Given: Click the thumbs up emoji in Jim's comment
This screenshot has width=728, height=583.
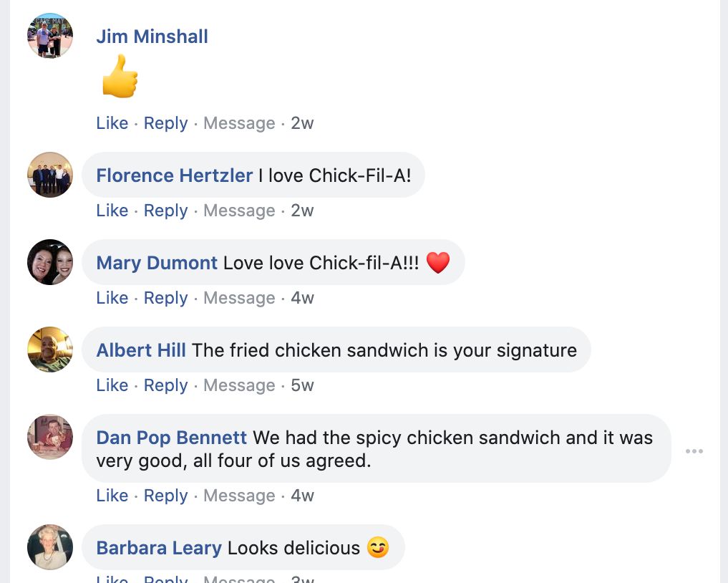Looking at the screenshot, I should (x=120, y=77).
